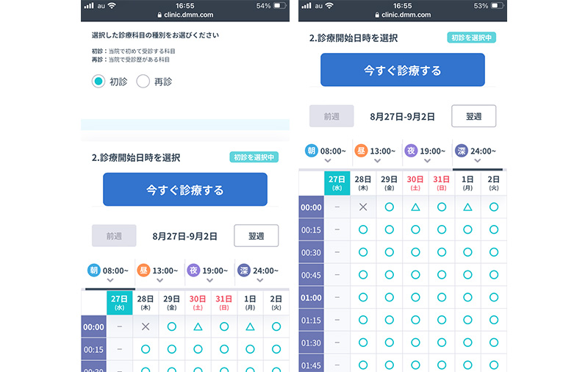Select the 初診 radio button
Image resolution: width=588 pixels, height=372 pixels.
pyautogui.click(x=98, y=82)
